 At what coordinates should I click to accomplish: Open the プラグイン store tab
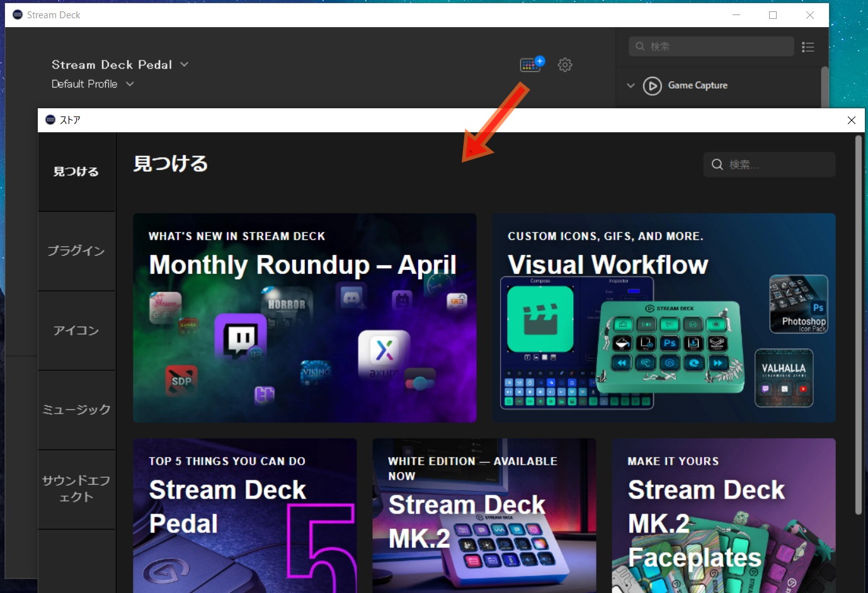click(x=76, y=251)
